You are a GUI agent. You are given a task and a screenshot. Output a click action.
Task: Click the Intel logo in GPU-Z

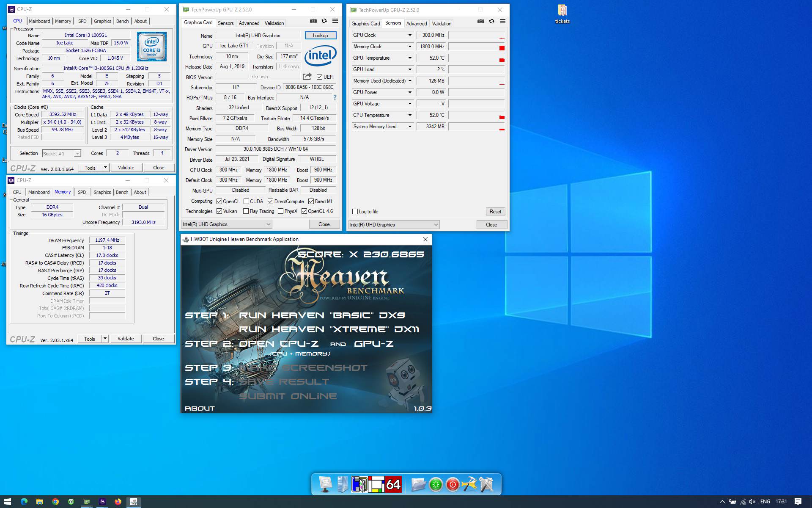pyautogui.click(x=320, y=55)
